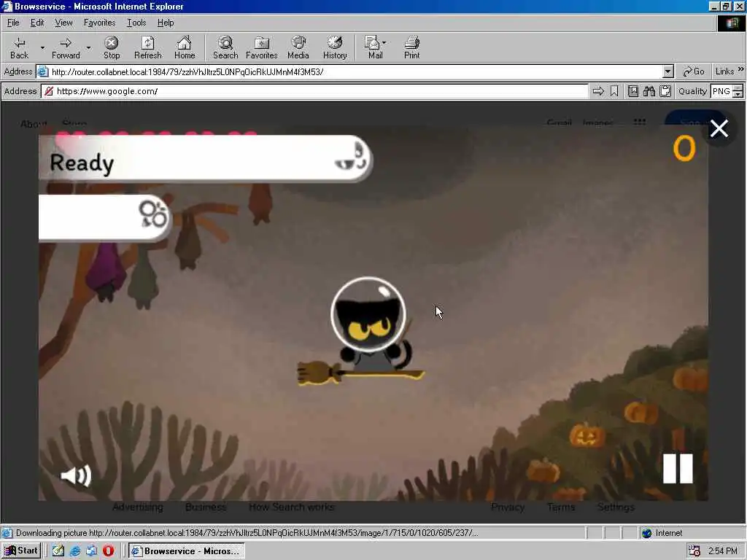Click the Forward navigation button
747x560 pixels.
(66, 48)
